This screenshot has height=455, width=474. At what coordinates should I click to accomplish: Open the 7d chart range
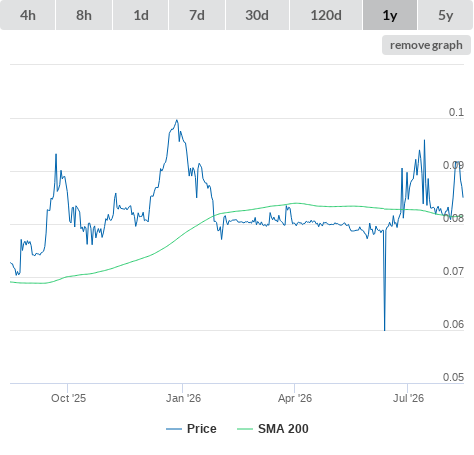point(197,15)
